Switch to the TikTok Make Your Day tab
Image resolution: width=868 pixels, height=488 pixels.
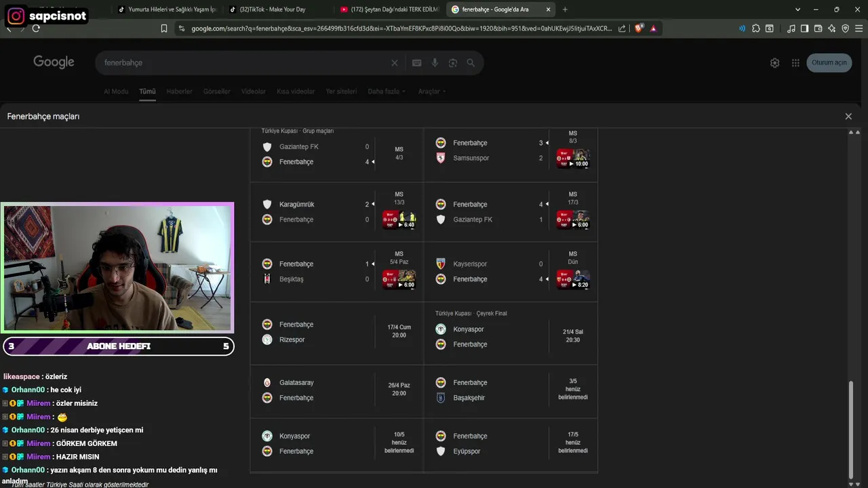tap(278, 9)
